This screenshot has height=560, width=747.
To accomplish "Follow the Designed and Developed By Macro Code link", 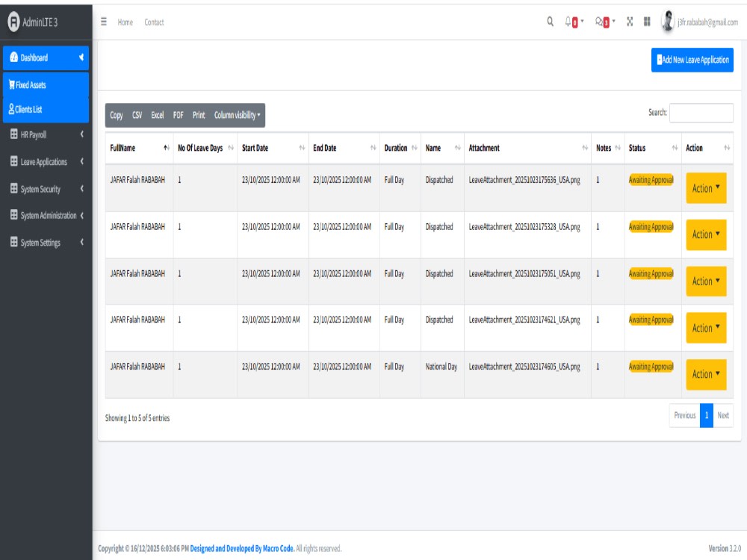I will (x=242, y=549).
